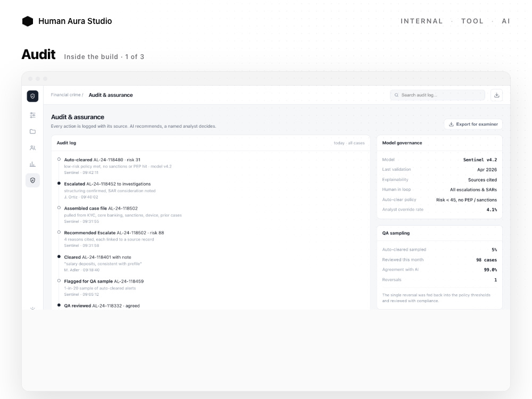
Task: Open Assembled case file AL-24-118502 entry
Action: point(123,215)
